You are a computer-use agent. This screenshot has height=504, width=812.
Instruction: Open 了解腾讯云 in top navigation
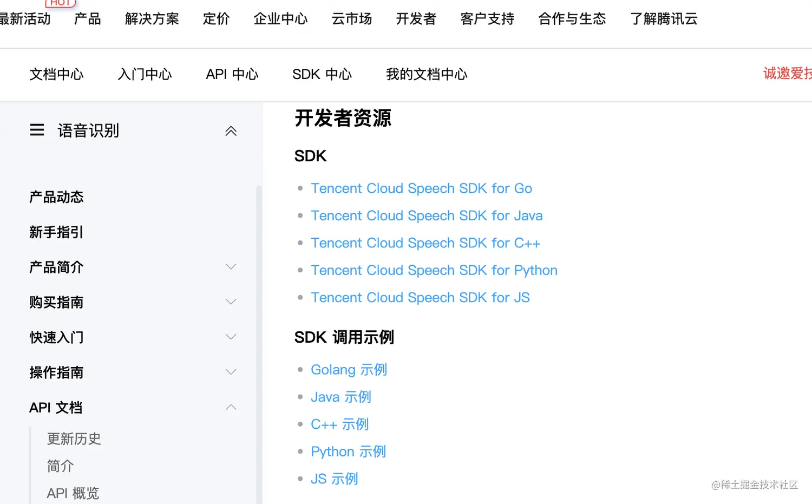tap(664, 19)
